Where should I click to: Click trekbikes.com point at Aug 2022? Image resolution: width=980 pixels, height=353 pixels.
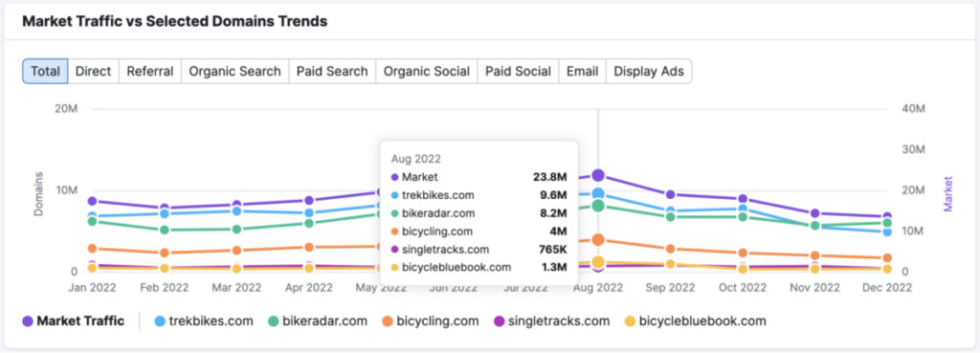click(x=598, y=193)
